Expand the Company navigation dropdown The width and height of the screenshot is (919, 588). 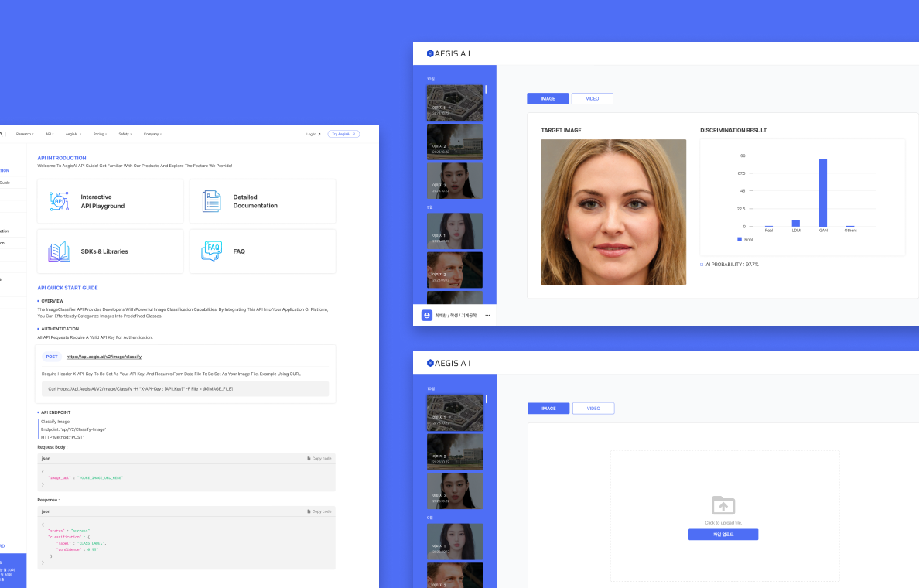tap(152, 134)
